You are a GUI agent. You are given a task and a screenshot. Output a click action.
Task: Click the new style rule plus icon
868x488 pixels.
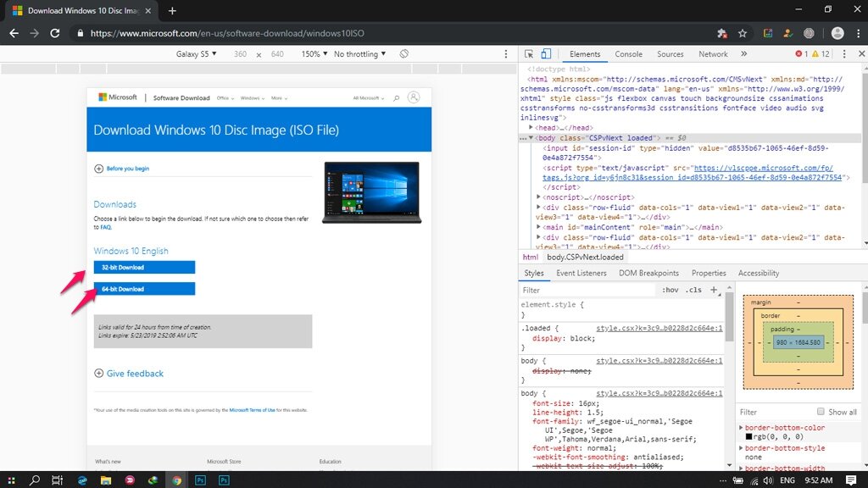[714, 290]
